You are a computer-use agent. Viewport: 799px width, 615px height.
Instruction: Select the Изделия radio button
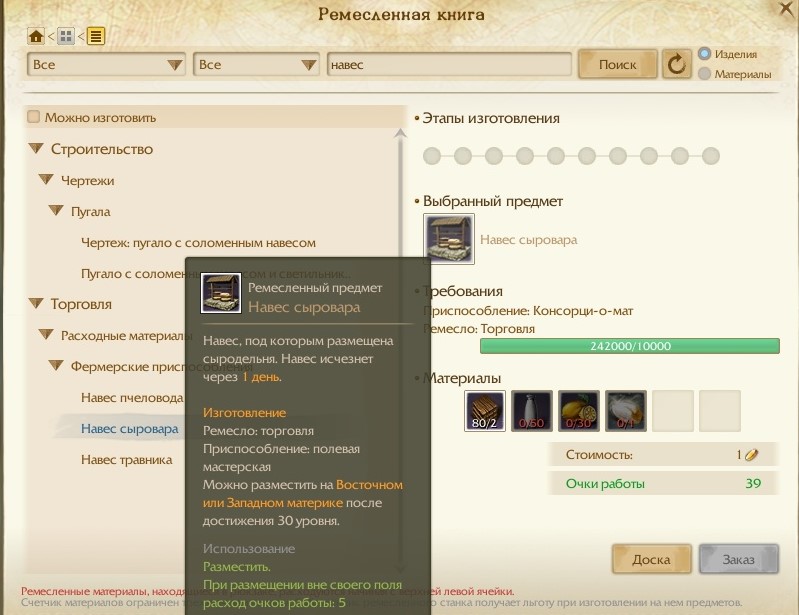click(704, 54)
